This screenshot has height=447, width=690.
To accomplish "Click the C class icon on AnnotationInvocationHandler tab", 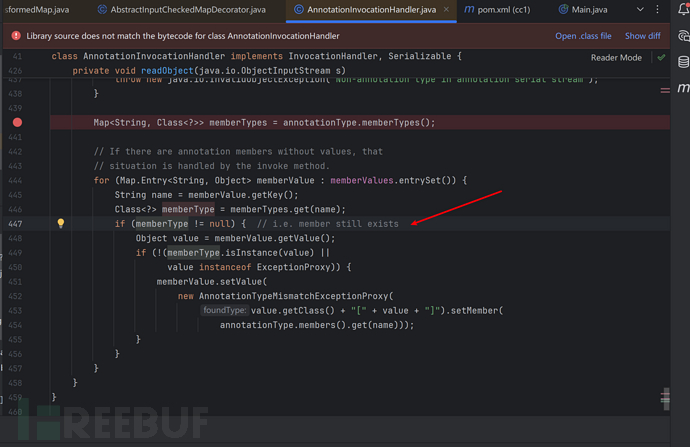I will coord(298,9).
